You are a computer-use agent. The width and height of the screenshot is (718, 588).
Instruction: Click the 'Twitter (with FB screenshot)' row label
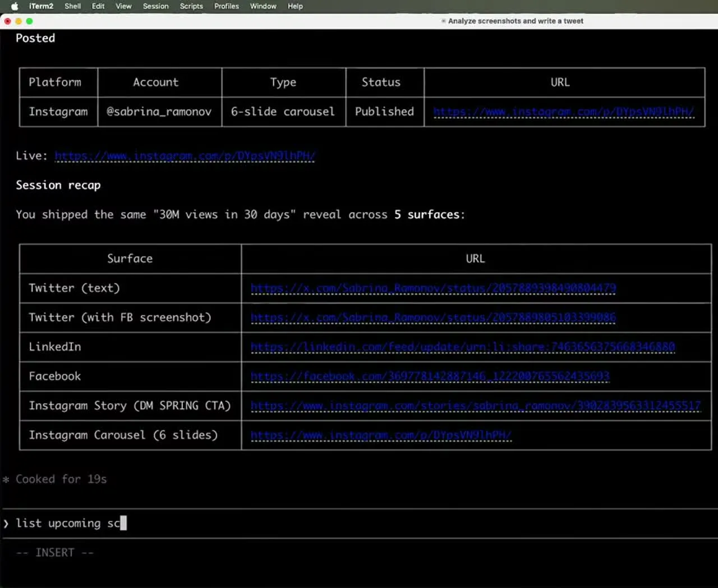(x=120, y=318)
